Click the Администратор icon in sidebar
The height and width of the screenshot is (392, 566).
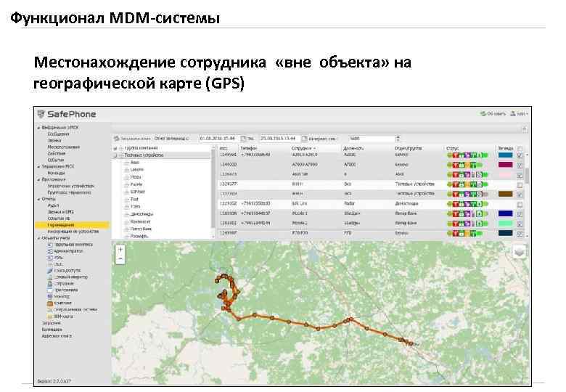pos(50,251)
